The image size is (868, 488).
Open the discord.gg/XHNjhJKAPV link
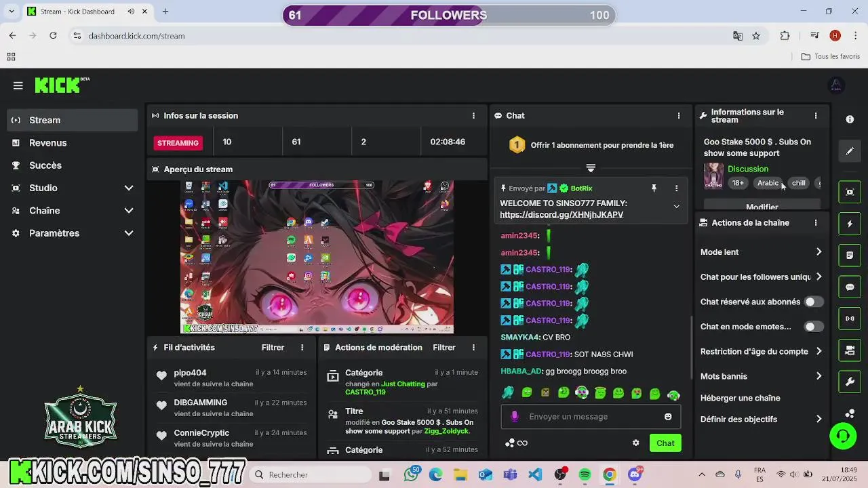point(561,215)
